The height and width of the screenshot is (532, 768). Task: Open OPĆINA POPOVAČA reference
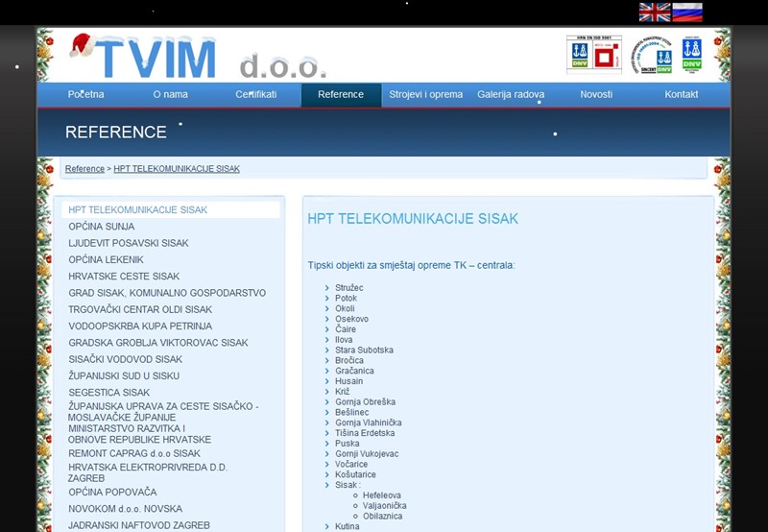click(112, 493)
